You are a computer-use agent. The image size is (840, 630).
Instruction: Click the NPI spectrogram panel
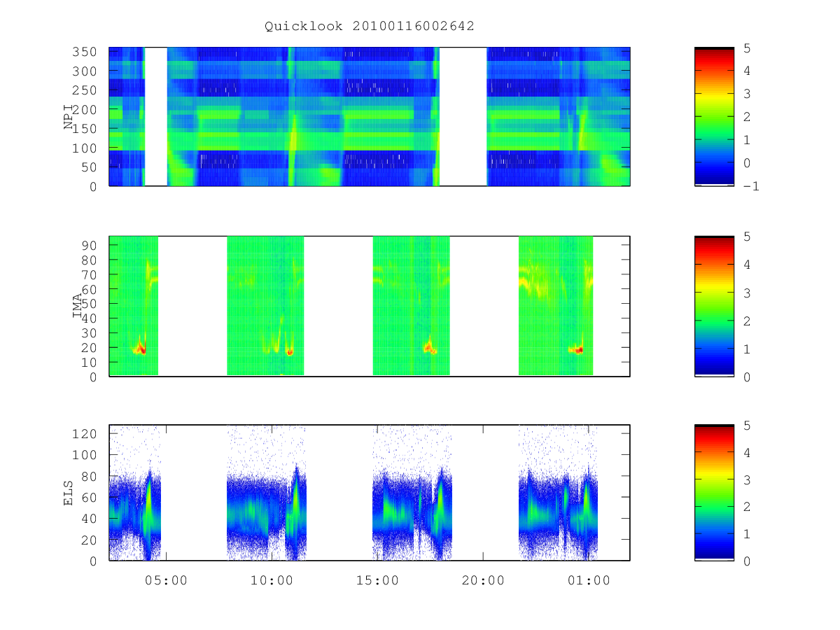[x=370, y=116]
